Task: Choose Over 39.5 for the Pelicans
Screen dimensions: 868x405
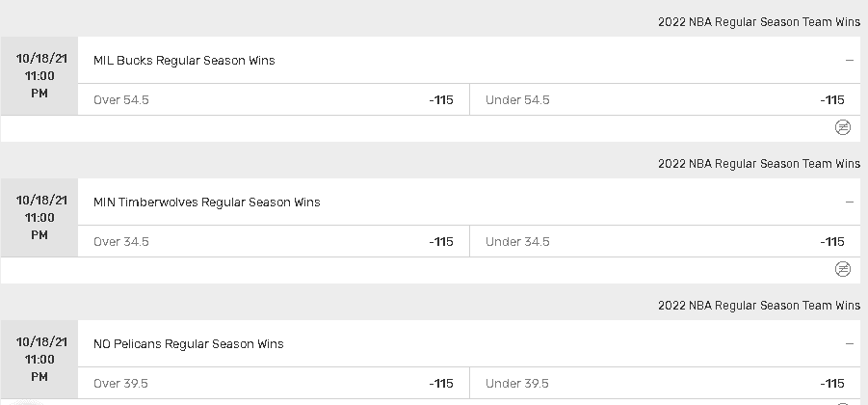Action: [x=274, y=384]
